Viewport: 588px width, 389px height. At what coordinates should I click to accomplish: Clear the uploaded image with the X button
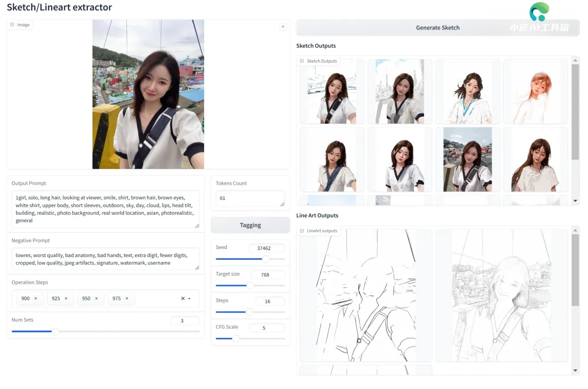[283, 27]
